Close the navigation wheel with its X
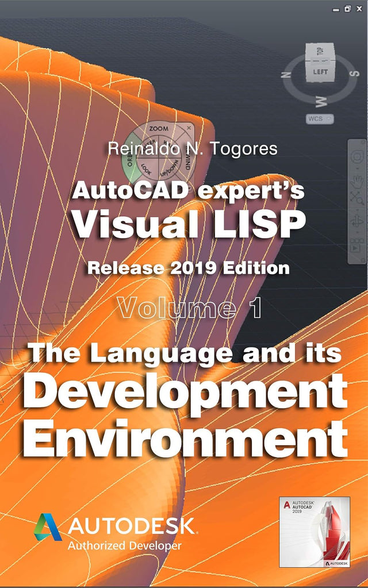The height and width of the screenshot is (588, 368). [189, 128]
